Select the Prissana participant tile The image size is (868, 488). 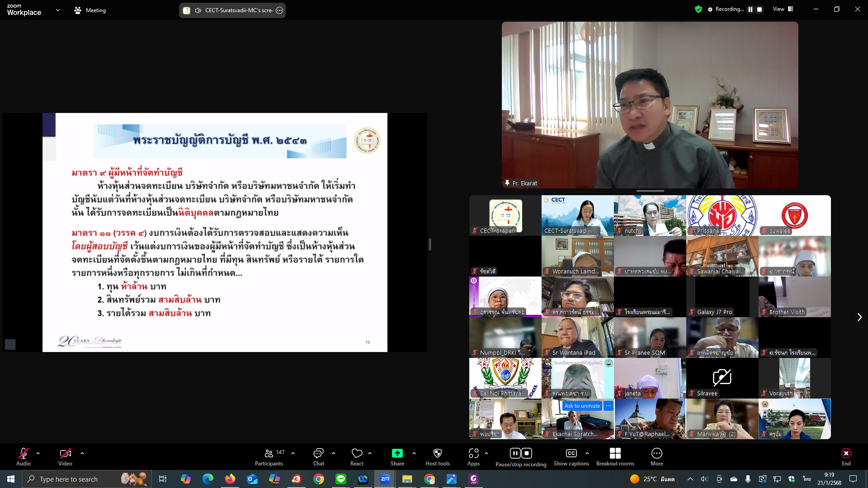tap(722, 216)
